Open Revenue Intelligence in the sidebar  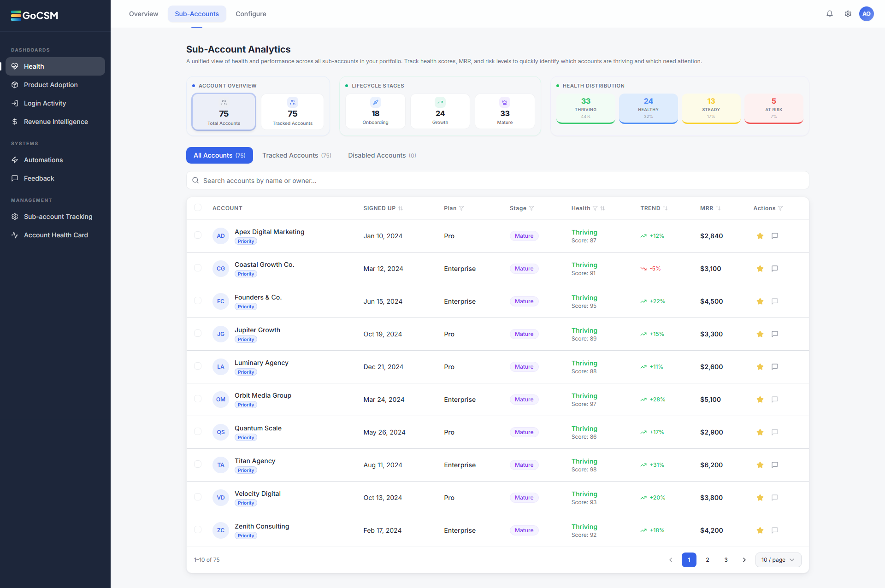coord(55,122)
